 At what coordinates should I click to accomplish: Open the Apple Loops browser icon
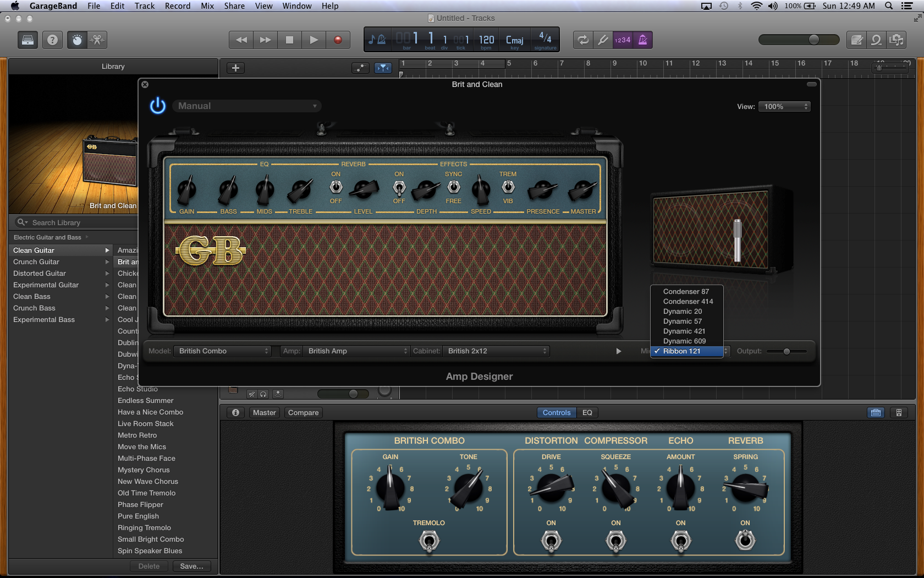pyautogui.click(x=876, y=40)
